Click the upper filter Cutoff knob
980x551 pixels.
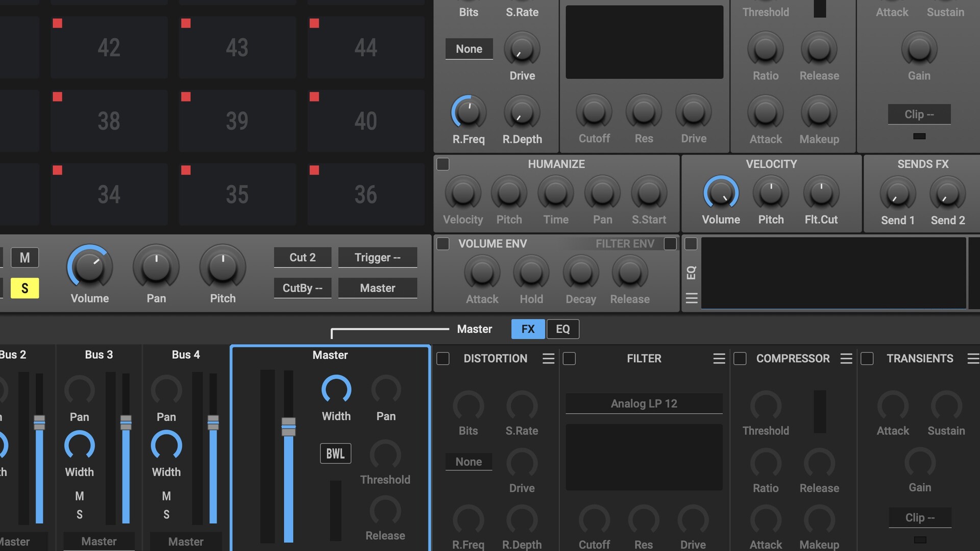pos(594,112)
